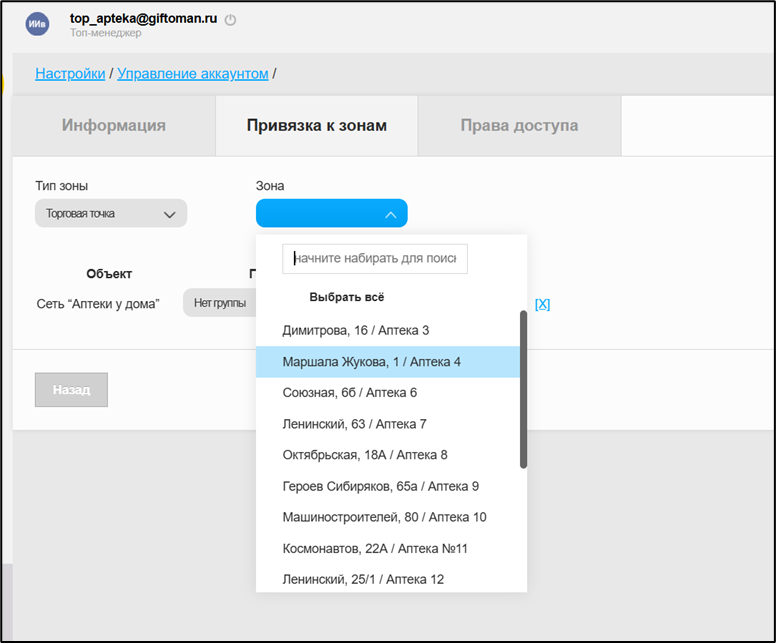Viewport: 776px width, 643px height.
Task: Select Космонавтов, 22А / Аптека №11
Action: click(x=375, y=548)
